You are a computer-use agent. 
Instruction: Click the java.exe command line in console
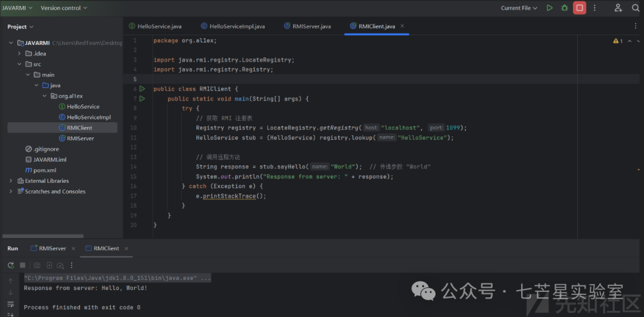(117, 279)
